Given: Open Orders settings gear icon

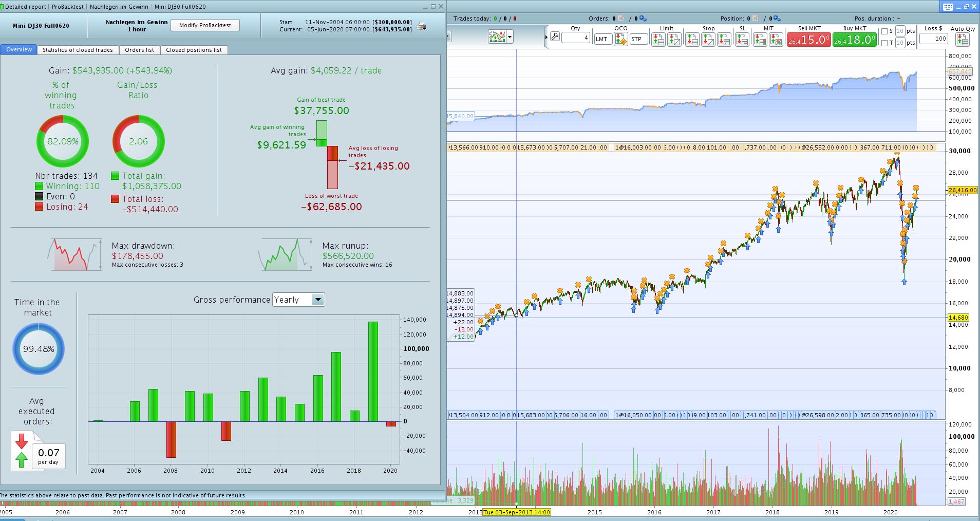Looking at the screenshot, I should pyautogui.click(x=643, y=18).
